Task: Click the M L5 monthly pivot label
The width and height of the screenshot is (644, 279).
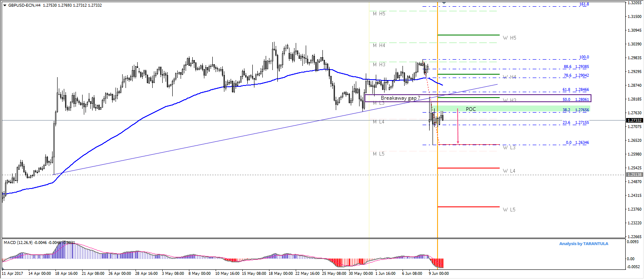Action: pos(379,154)
